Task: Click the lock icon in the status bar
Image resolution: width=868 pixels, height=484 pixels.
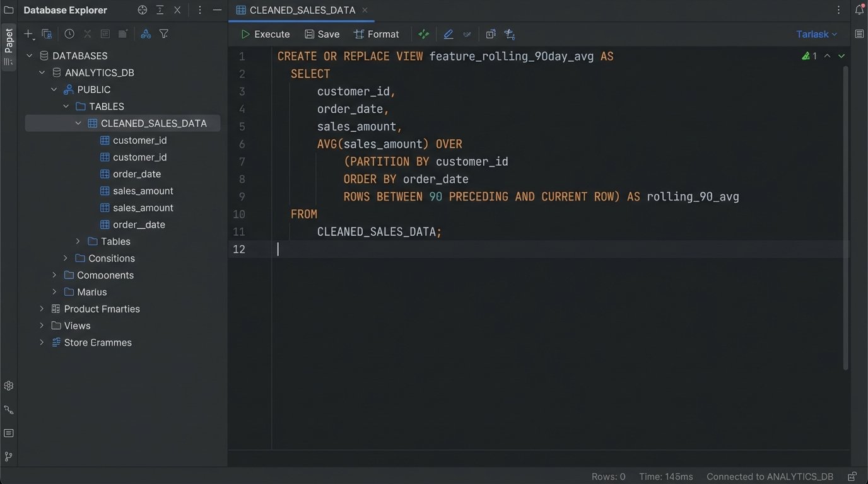Action: 852,476
